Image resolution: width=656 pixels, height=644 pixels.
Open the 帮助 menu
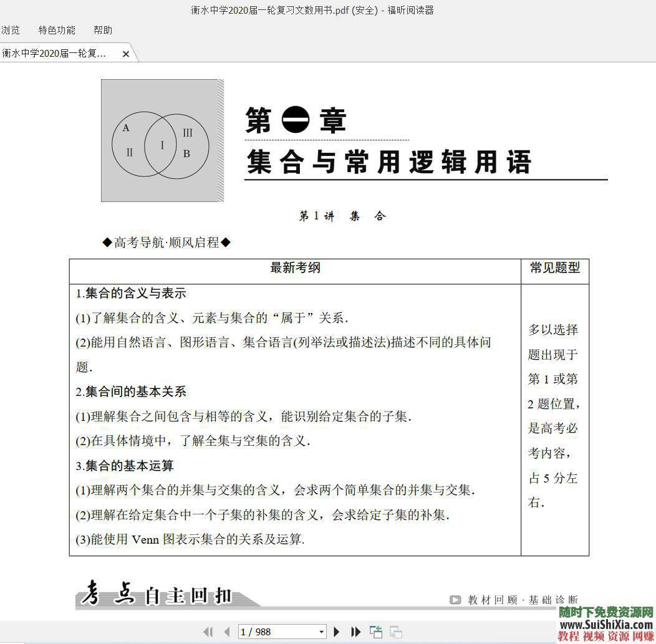pyautogui.click(x=102, y=29)
